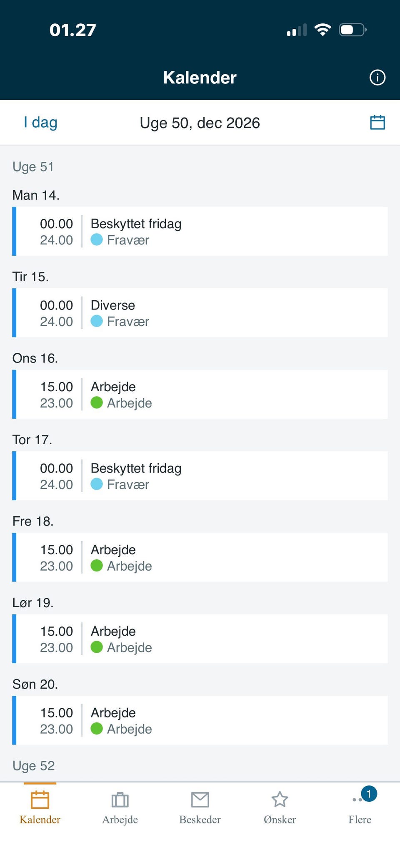Open Tuesday 15 Diverse absence entry
The height and width of the screenshot is (868, 400).
click(x=200, y=313)
